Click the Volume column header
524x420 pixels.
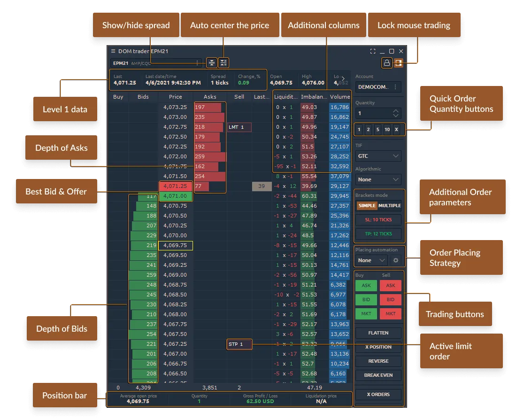point(339,97)
